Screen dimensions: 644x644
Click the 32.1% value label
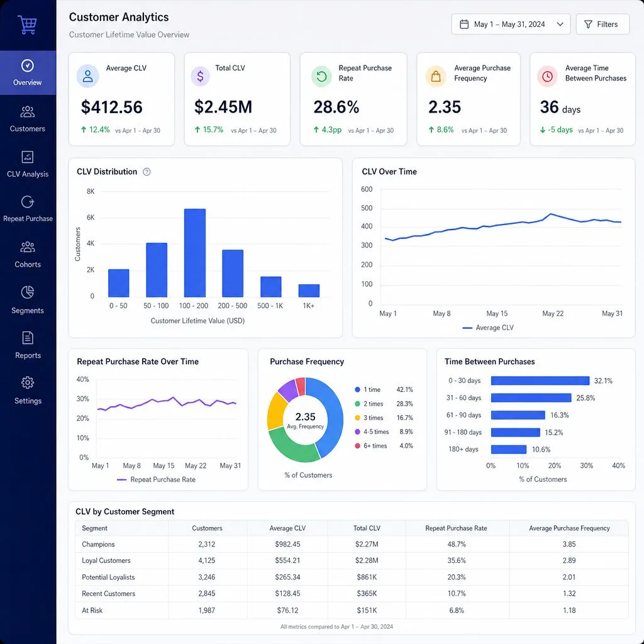(x=603, y=380)
